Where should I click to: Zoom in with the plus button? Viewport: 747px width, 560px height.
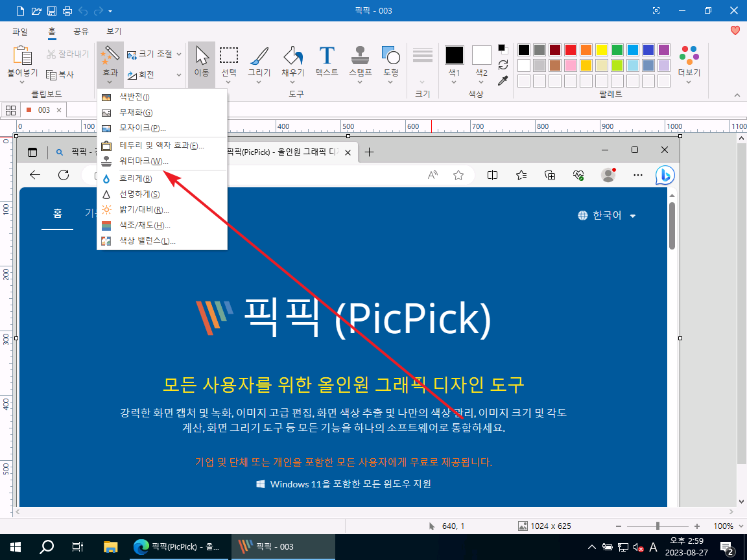697,526
